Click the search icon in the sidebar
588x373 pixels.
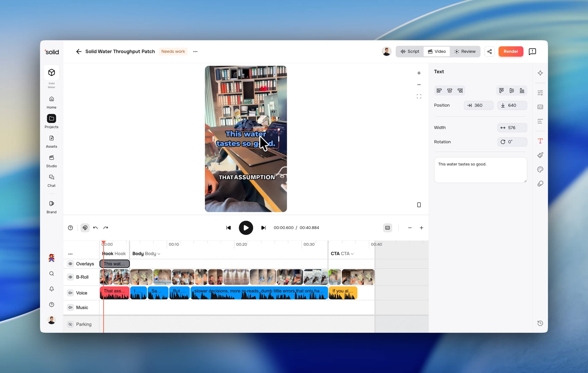52,274
